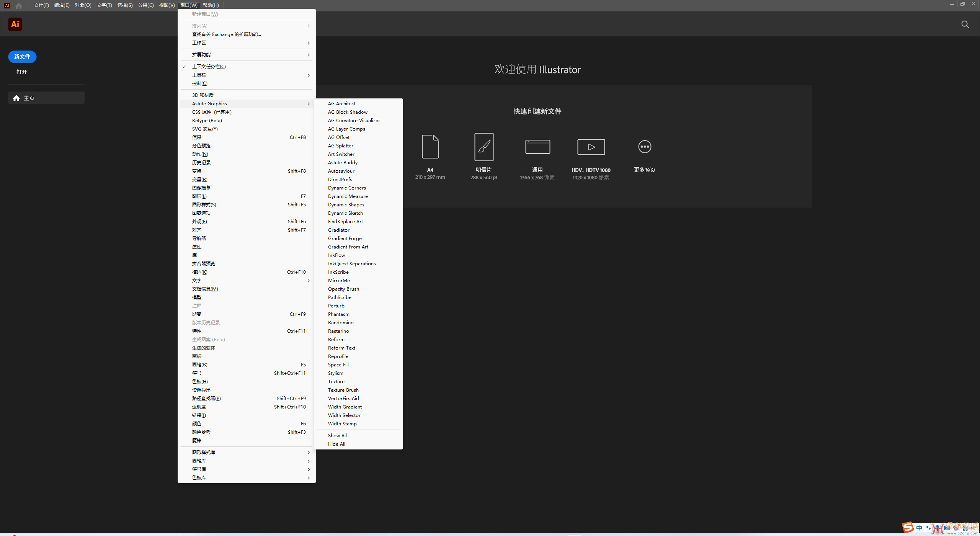Open the 效果(C) menu
The width and height of the screenshot is (980, 536).
point(146,5)
